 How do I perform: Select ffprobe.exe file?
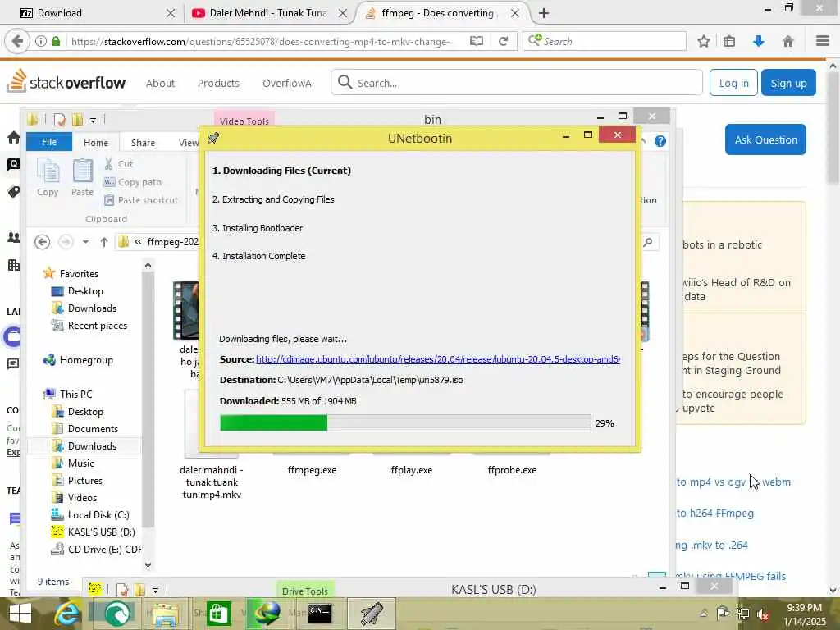click(512, 470)
